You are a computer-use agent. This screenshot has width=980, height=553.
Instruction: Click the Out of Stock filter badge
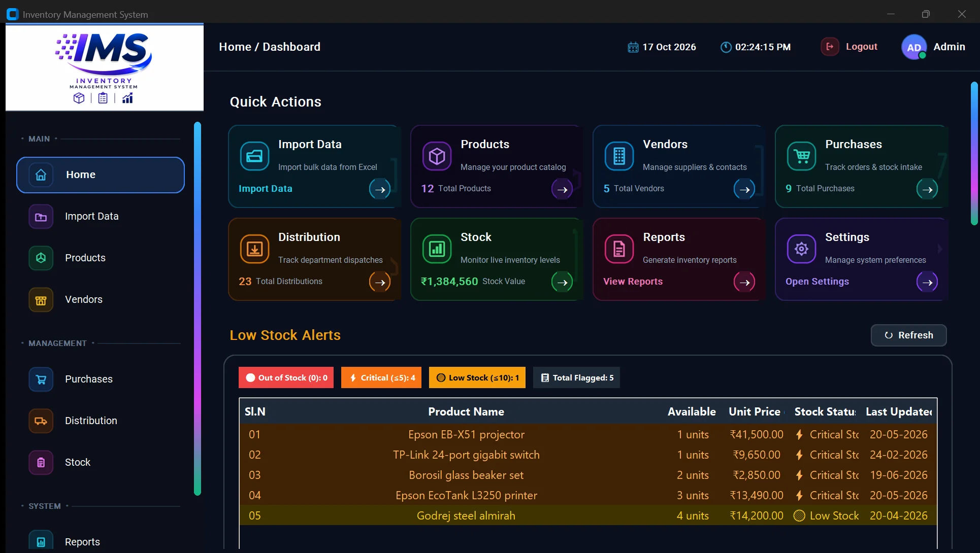(286, 377)
